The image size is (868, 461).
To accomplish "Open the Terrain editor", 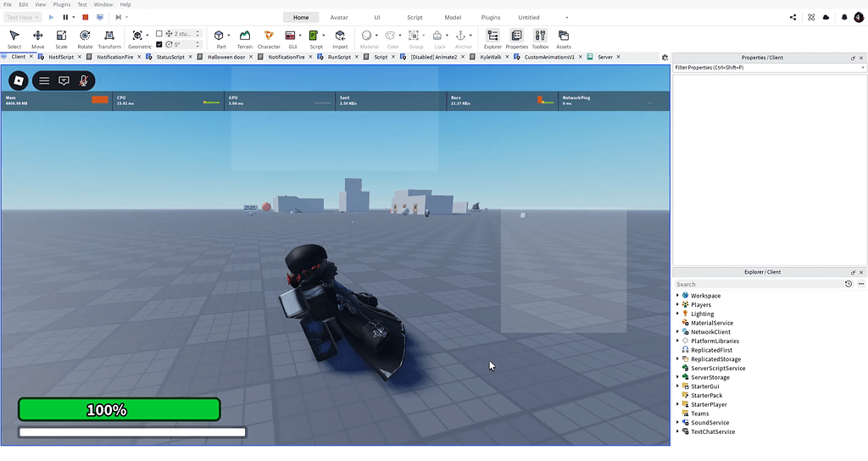I will click(245, 39).
